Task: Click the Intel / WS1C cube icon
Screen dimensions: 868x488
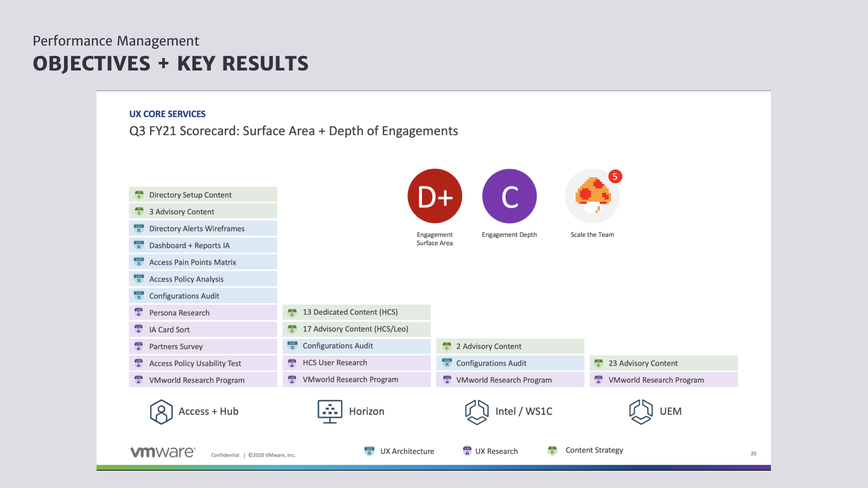Action: (477, 412)
